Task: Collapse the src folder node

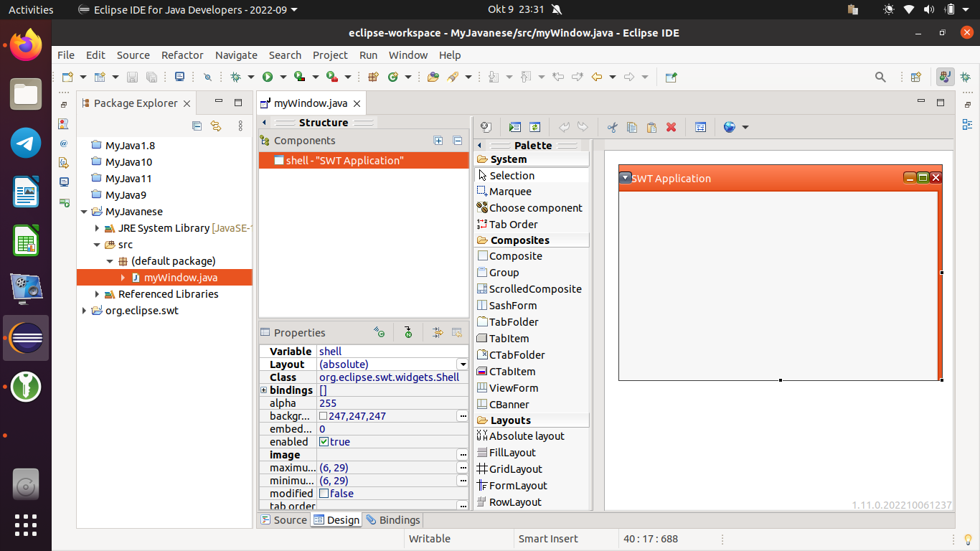Action: click(x=98, y=245)
